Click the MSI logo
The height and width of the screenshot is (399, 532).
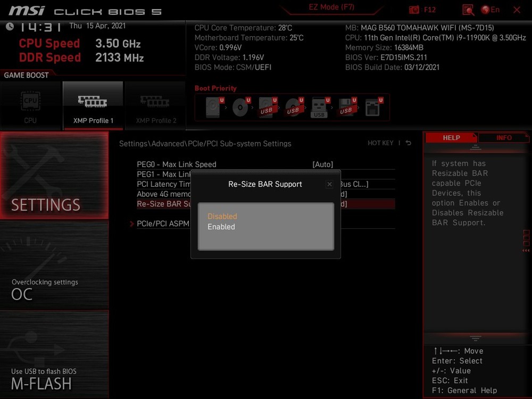(x=27, y=11)
